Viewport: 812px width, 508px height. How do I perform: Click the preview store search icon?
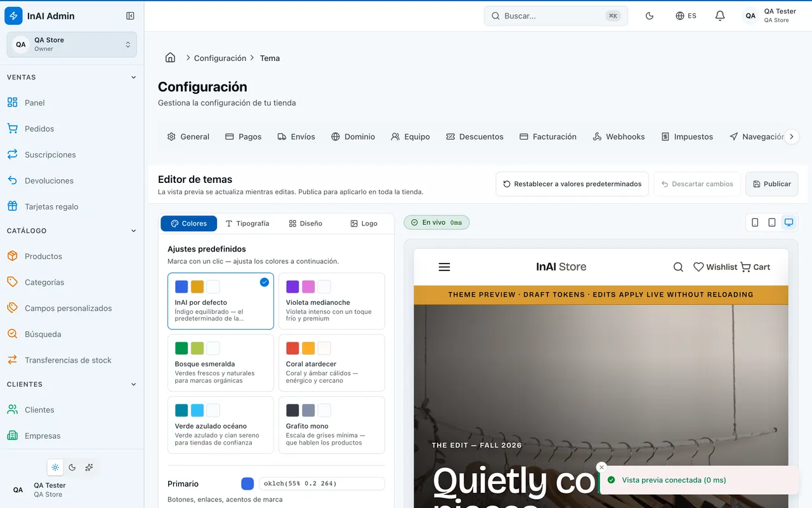tap(678, 267)
